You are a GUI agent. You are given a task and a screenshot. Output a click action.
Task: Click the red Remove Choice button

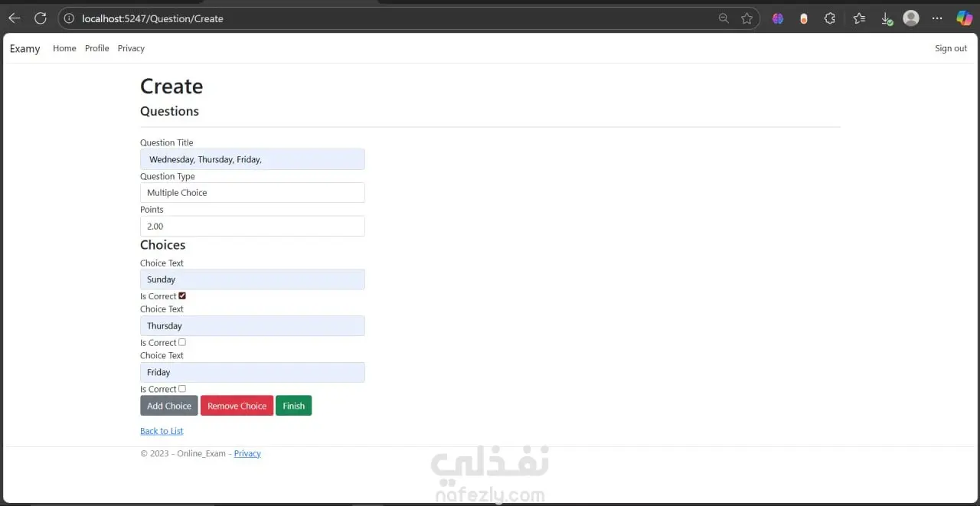237,406
